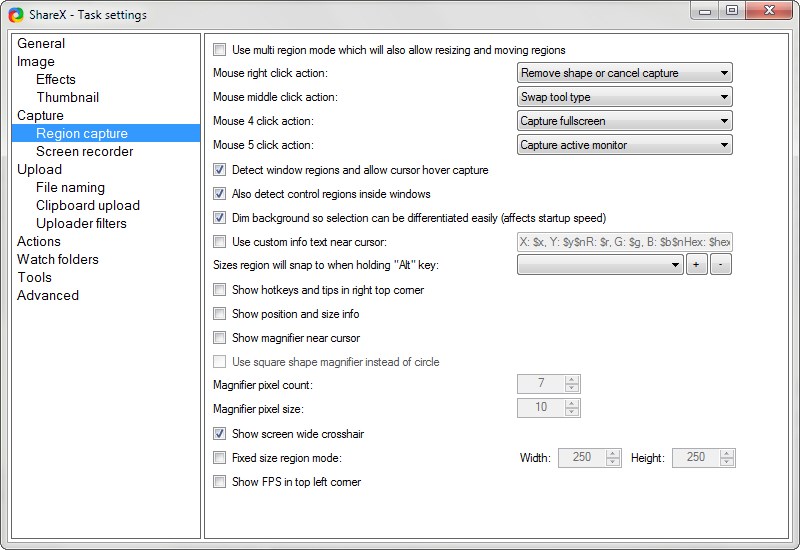Turn on Show magnifier near cursor

219,337
